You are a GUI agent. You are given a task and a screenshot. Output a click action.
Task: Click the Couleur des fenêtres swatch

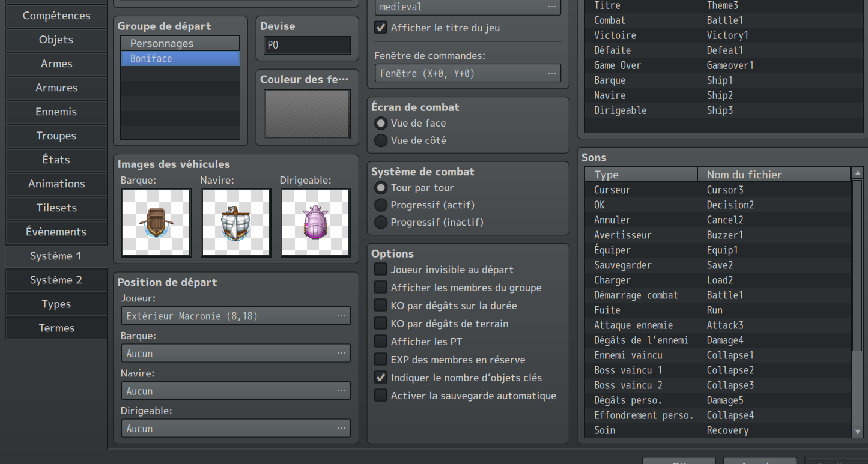(307, 115)
